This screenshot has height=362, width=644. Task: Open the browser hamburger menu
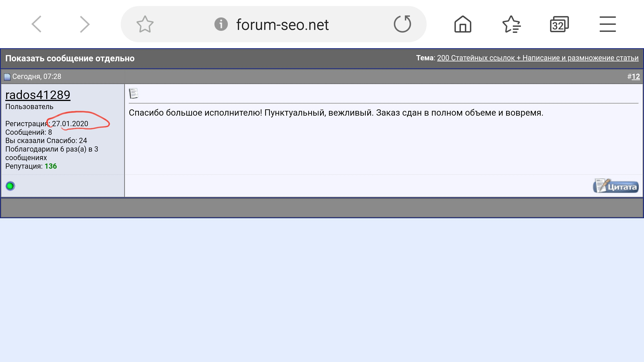click(x=608, y=24)
